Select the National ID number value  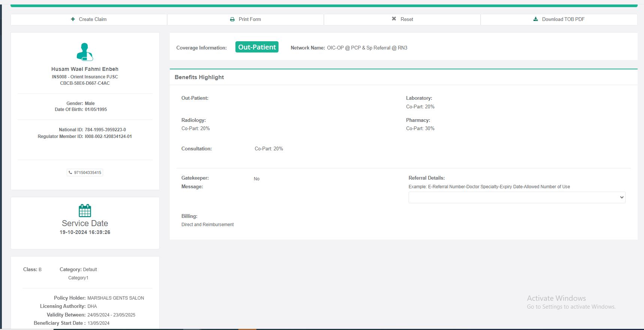tap(105, 130)
